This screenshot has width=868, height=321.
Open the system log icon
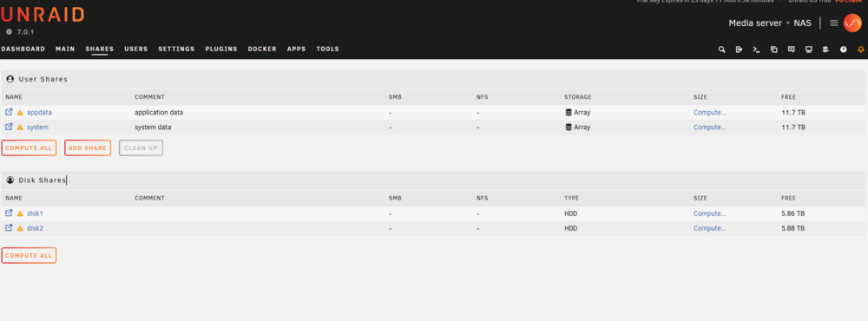click(826, 49)
